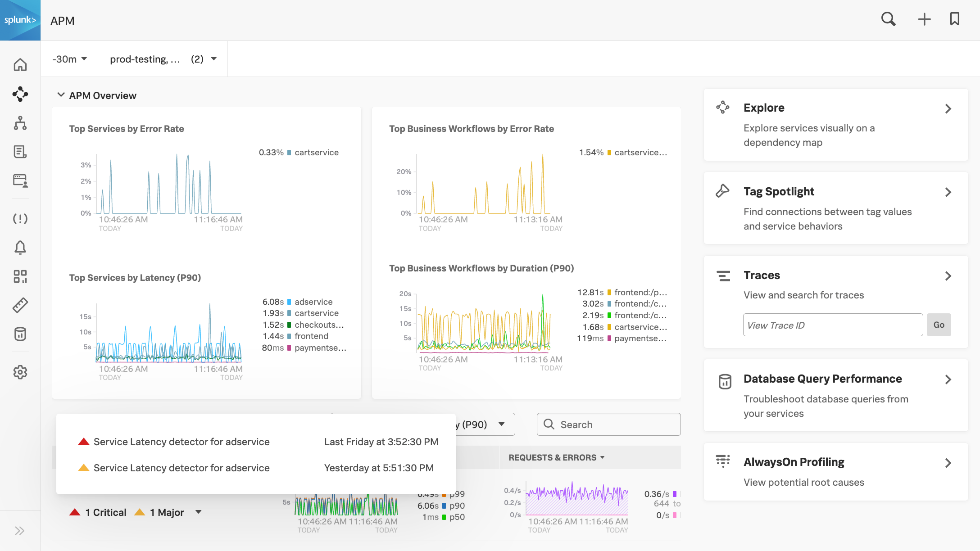Click the Go button for trace ID

(939, 325)
